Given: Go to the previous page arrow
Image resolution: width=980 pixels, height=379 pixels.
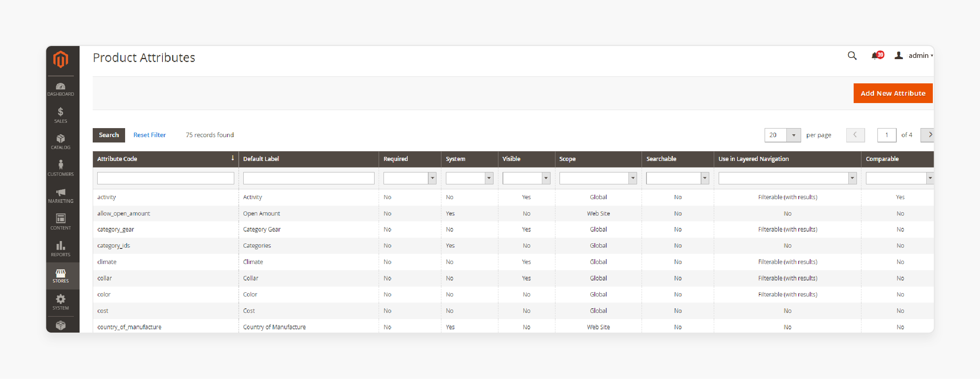Looking at the screenshot, I should pyautogui.click(x=855, y=135).
